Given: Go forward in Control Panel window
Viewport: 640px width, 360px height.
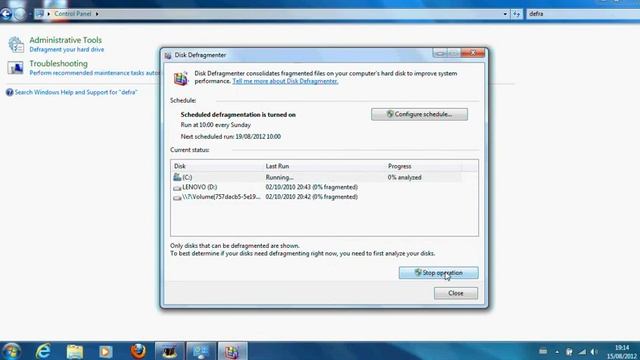Looking at the screenshot, I should click(x=19, y=14).
